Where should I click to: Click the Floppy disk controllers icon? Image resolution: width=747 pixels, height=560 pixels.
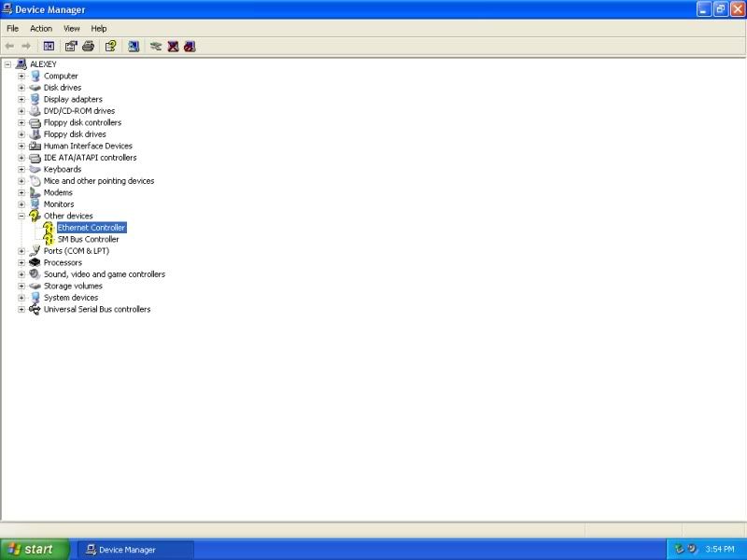pos(35,122)
